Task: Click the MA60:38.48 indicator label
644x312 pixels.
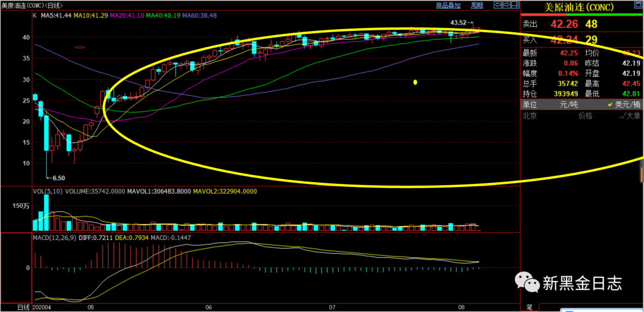Action: 200,15
